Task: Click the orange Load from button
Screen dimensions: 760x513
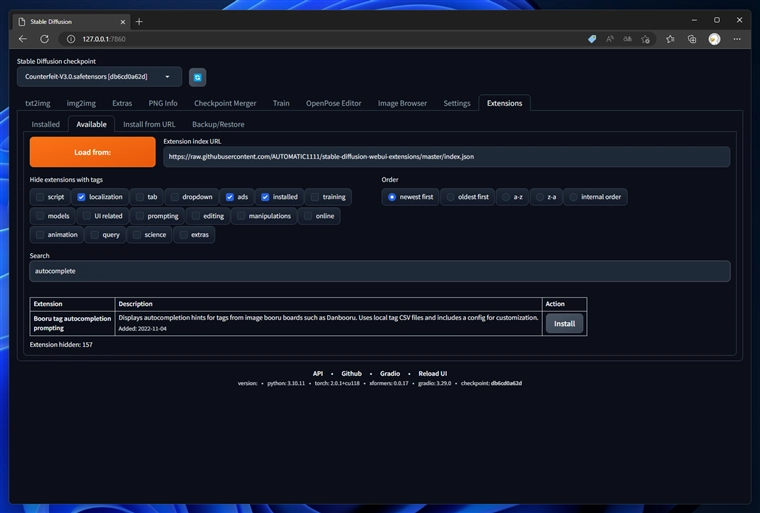Action: [93, 152]
